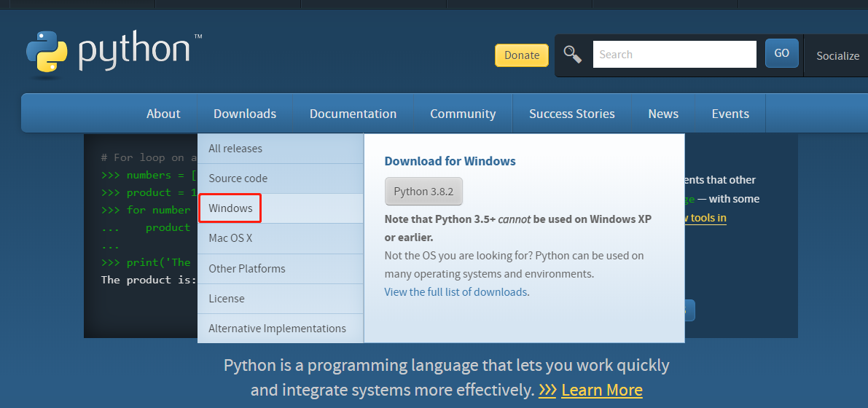Click the magnifying glass search icon
The height and width of the screenshot is (408, 868).
pos(573,54)
